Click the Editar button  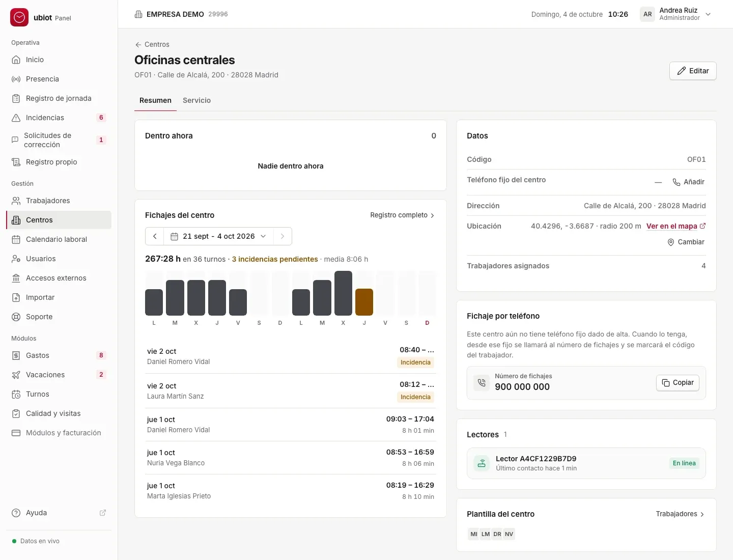693,71
